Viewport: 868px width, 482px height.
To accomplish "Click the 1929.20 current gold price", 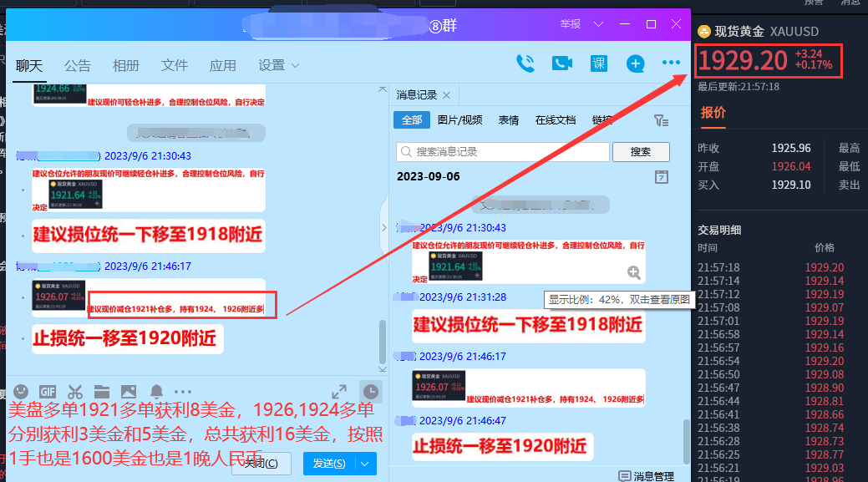I will click(743, 60).
